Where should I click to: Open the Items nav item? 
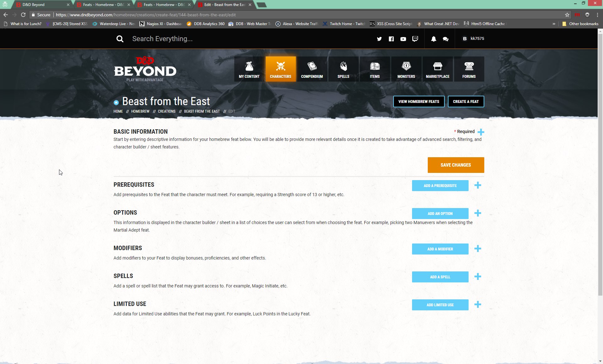pos(375,69)
